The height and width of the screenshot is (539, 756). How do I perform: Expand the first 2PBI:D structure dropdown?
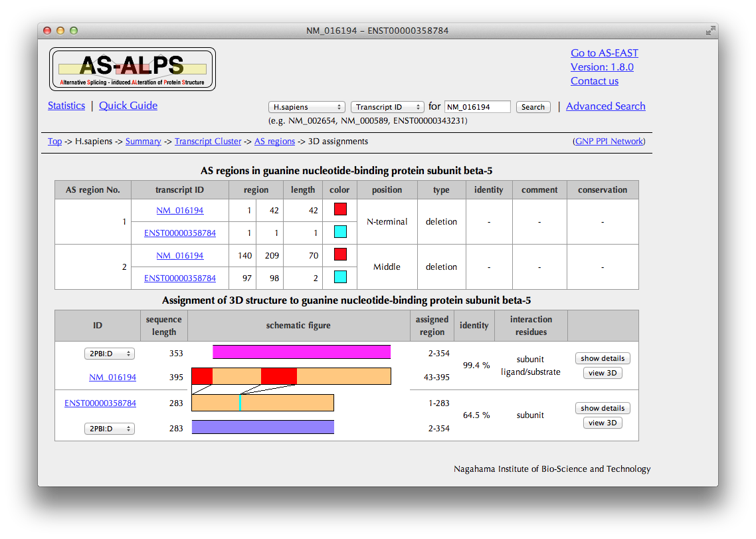click(x=110, y=354)
